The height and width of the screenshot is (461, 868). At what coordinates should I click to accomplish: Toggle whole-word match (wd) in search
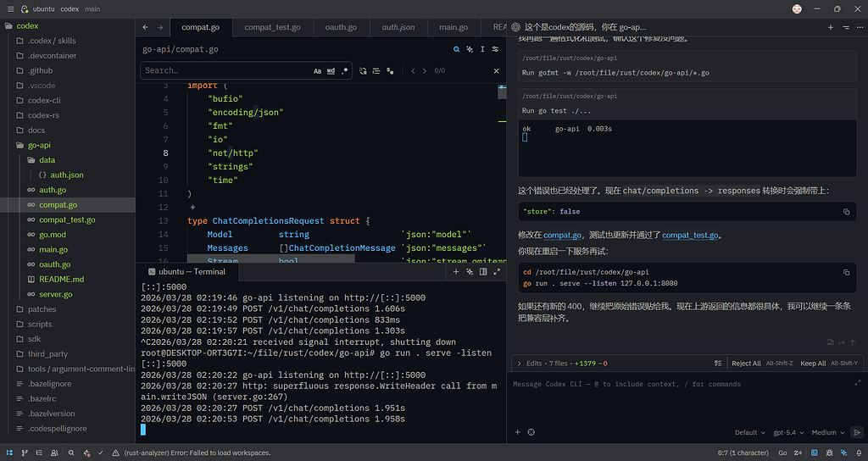point(331,71)
